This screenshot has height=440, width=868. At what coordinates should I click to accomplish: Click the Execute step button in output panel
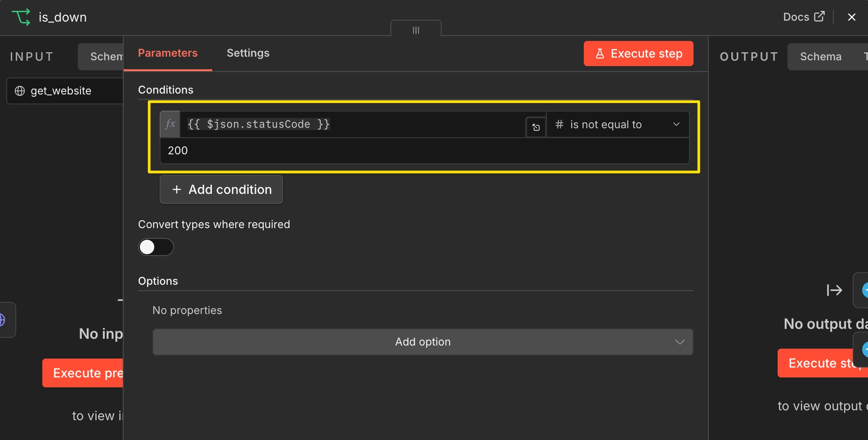coord(823,363)
